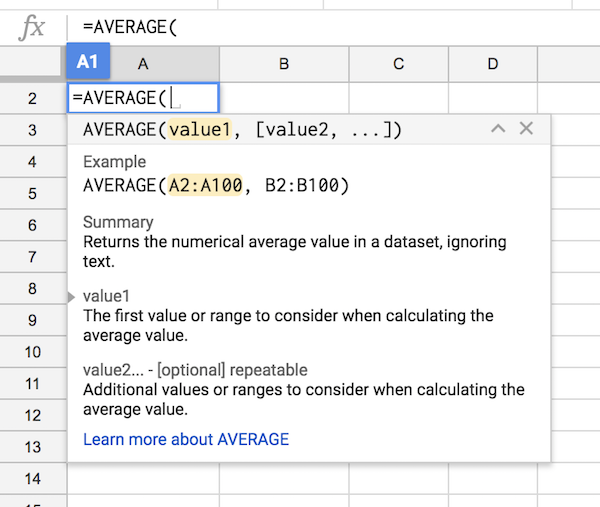600x507 pixels.
Task: Select row 5 header
Action: 33,194
